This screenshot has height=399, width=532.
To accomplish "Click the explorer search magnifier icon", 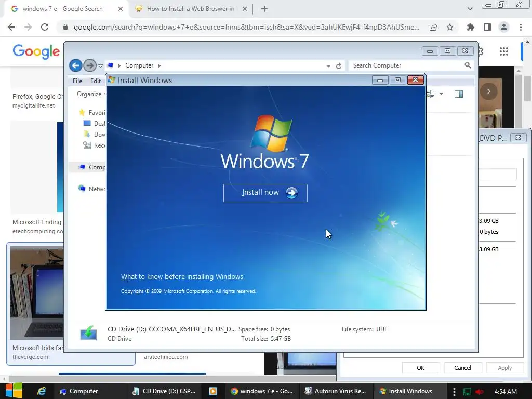I will 468,65.
